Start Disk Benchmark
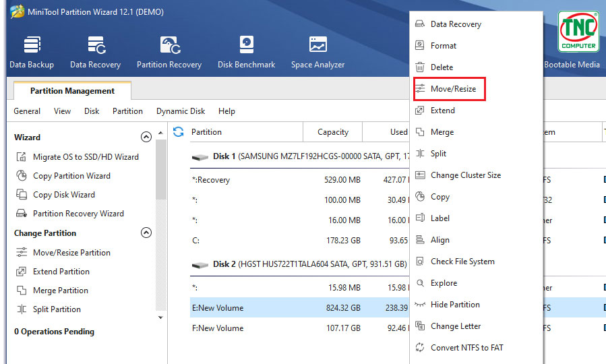Viewport: 606px width, 364px height. pos(246,53)
